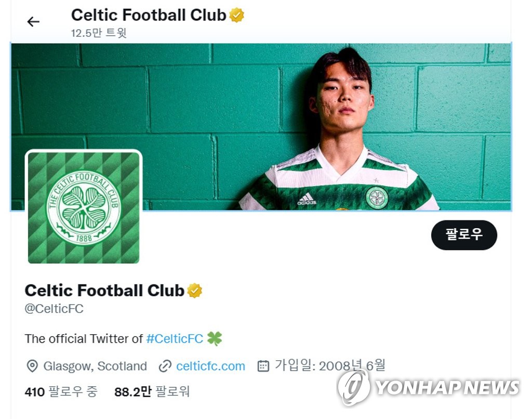Click the back arrow icon
The width and height of the screenshot is (532, 419).
point(33,22)
